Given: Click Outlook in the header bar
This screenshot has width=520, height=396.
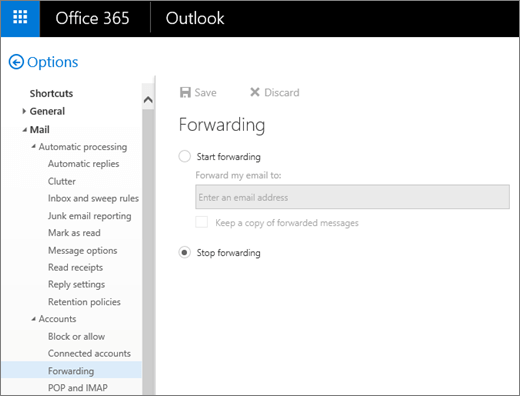Looking at the screenshot, I should [x=195, y=18].
